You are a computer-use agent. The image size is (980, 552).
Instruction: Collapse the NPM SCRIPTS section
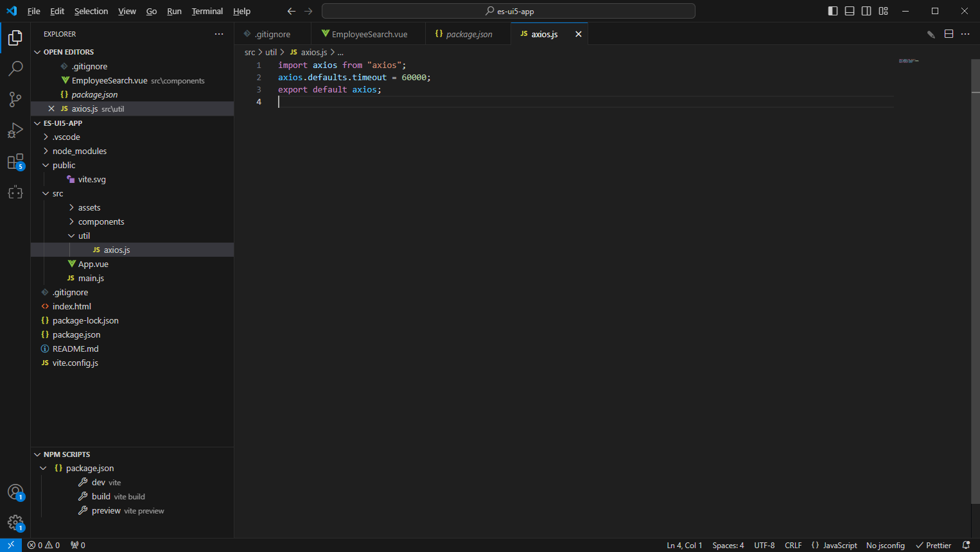point(67,454)
